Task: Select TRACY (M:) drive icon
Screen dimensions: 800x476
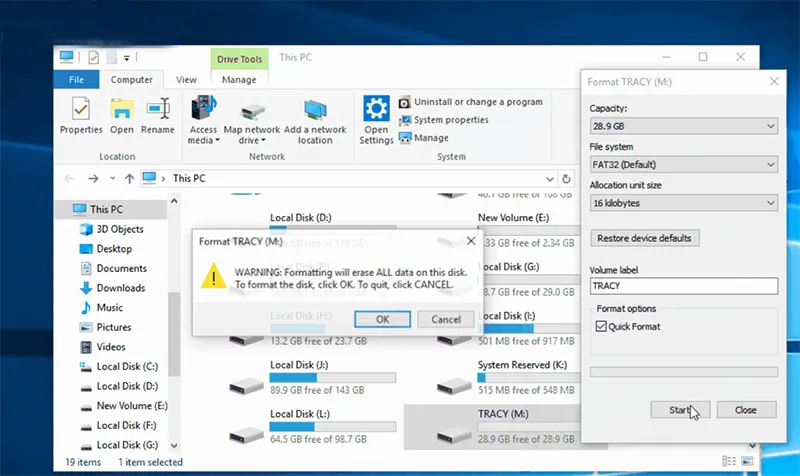Action: click(454, 435)
